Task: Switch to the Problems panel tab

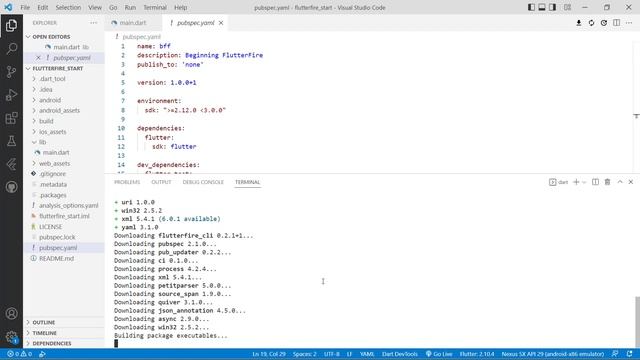Action: [127, 182]
